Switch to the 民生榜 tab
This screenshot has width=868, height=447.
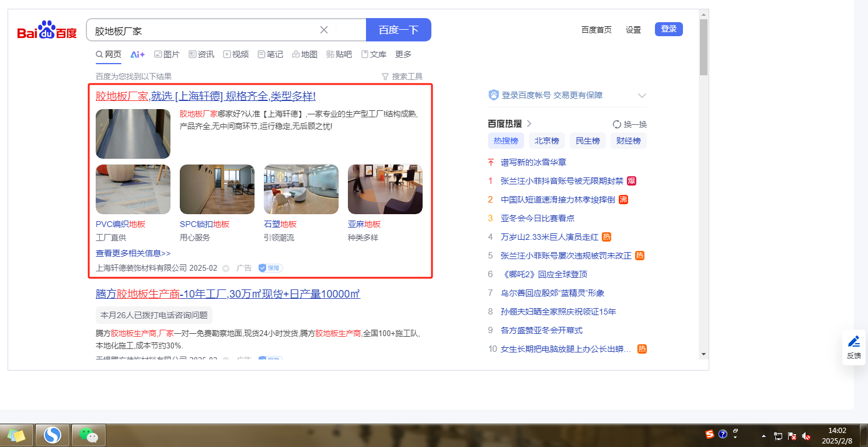click(587, 141)
